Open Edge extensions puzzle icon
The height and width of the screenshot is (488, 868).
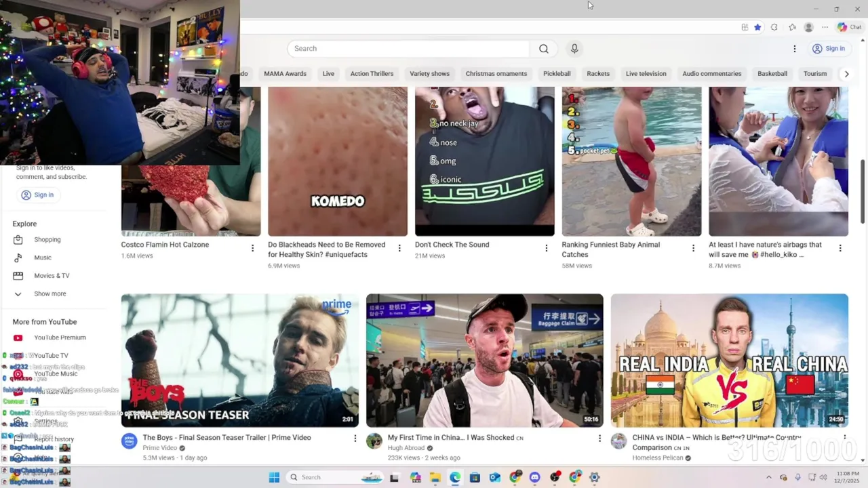774,27
